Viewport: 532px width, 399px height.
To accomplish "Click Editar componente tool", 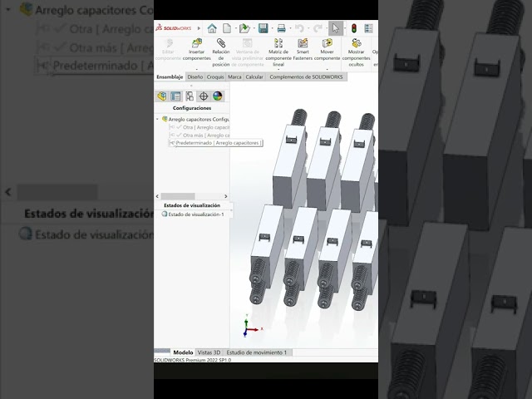I will tap(168, 50).
